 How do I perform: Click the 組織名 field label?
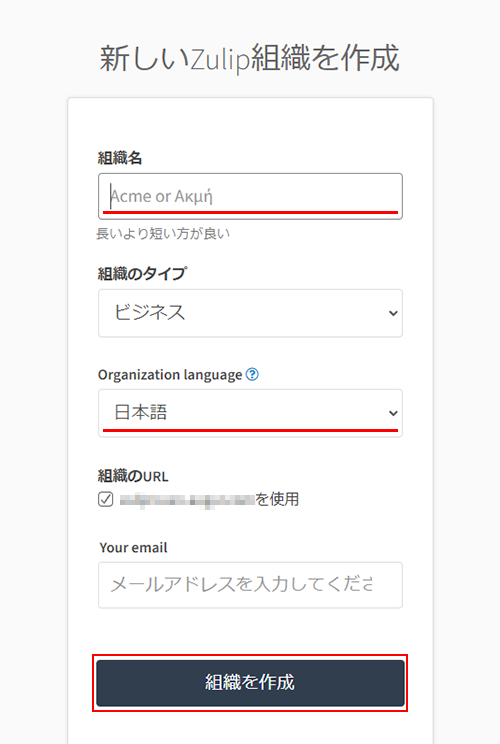click(120, 158)
